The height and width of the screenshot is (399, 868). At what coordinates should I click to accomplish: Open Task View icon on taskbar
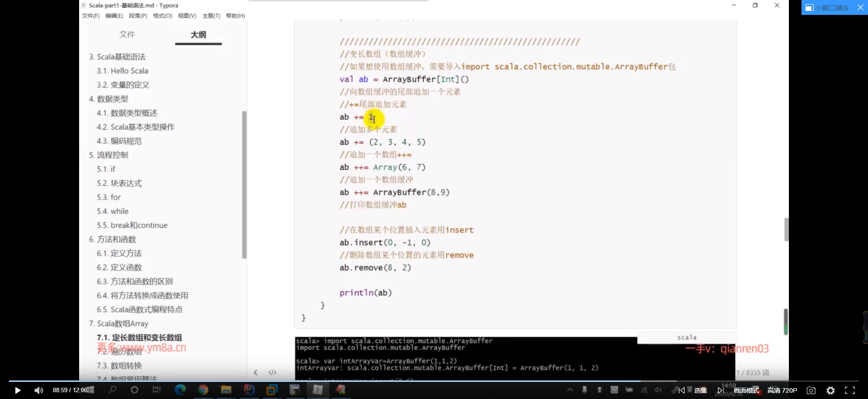(156, 390)
